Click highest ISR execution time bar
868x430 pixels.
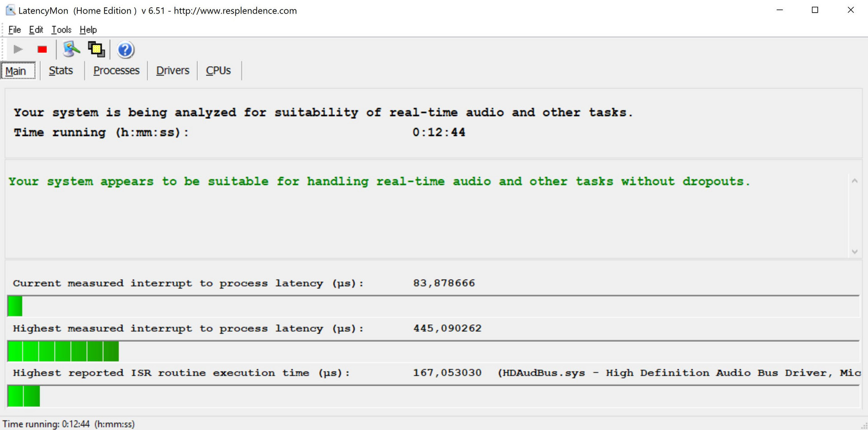[x=433, y=396]
